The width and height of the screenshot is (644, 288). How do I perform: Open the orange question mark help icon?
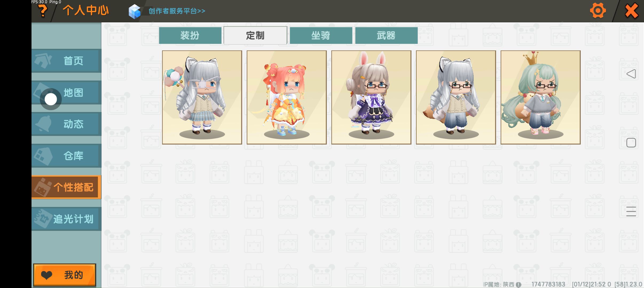[43, 11]
